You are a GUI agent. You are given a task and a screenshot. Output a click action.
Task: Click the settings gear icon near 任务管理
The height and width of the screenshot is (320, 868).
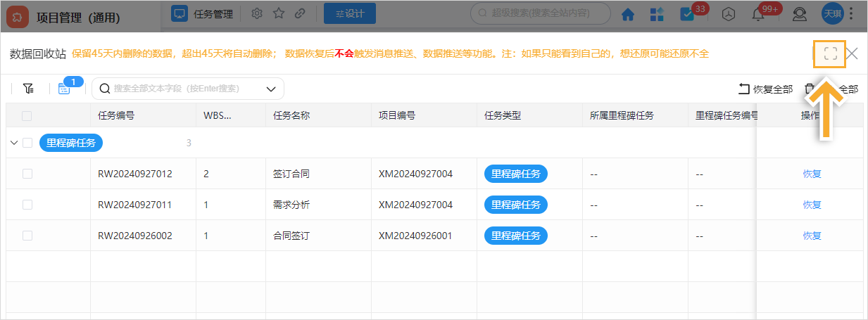tap(257, 13)
